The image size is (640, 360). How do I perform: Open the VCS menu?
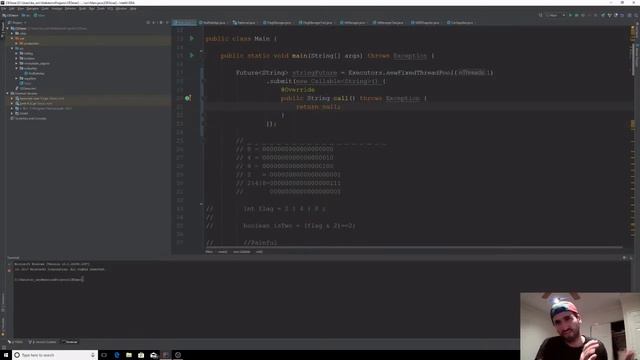[110, 9]
